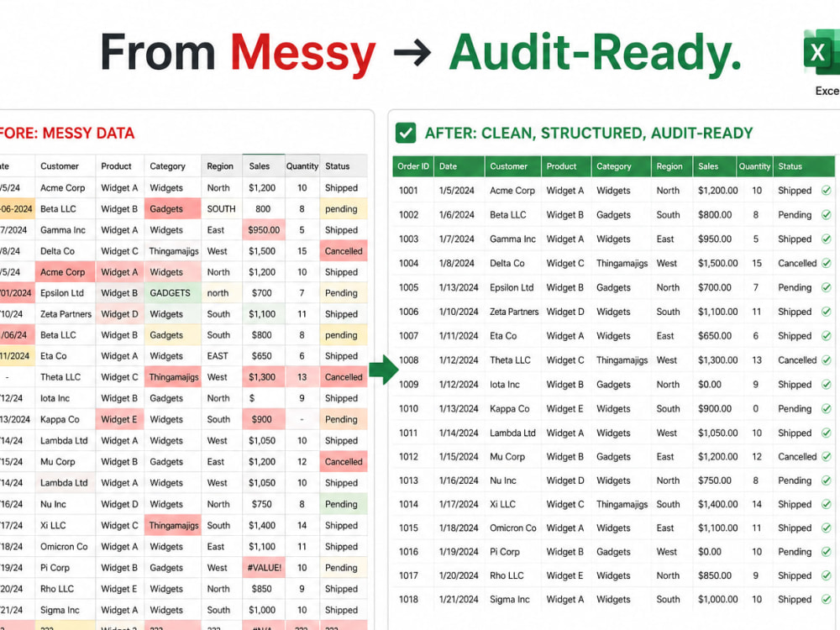The image size is (840, 630).
Task: Click the green checkmark beside AFTER heading
Action: pos(406,133)
